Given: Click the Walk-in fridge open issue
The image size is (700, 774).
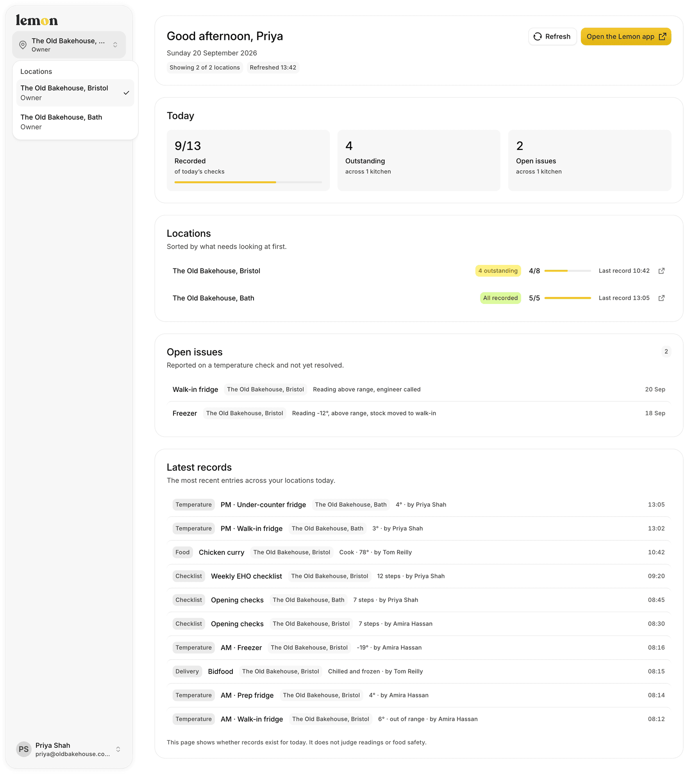Looking at the screenshot, I should click(419, 390).
